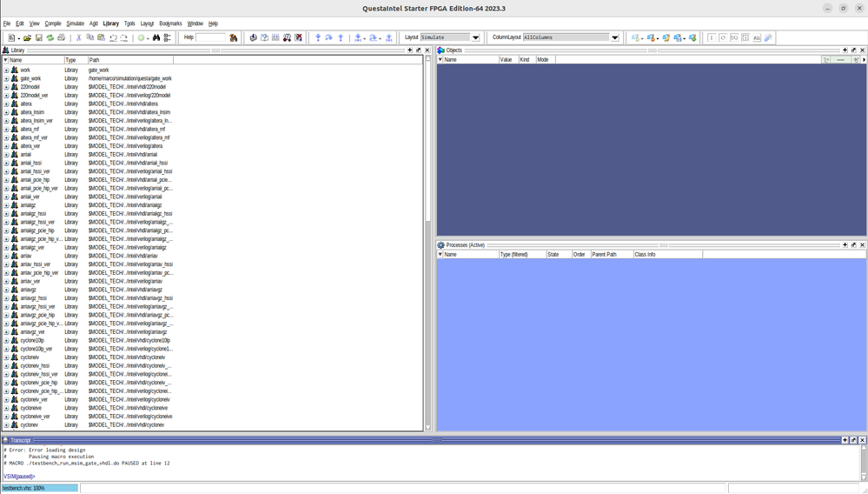The height and width of the screenshot is (494, 868).
Task: Open the Library menu
Action: tap(110, 23)
